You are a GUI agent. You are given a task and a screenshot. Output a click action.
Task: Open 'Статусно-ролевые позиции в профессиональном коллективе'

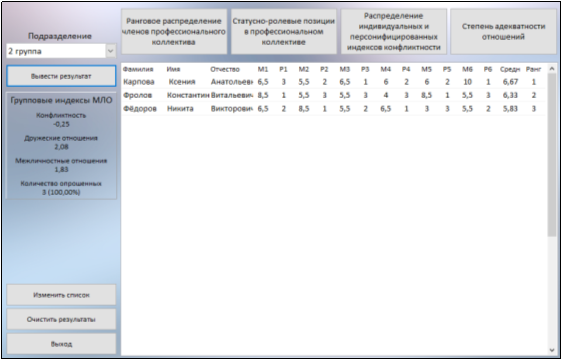pyautogui.click(x=284, y=32)
